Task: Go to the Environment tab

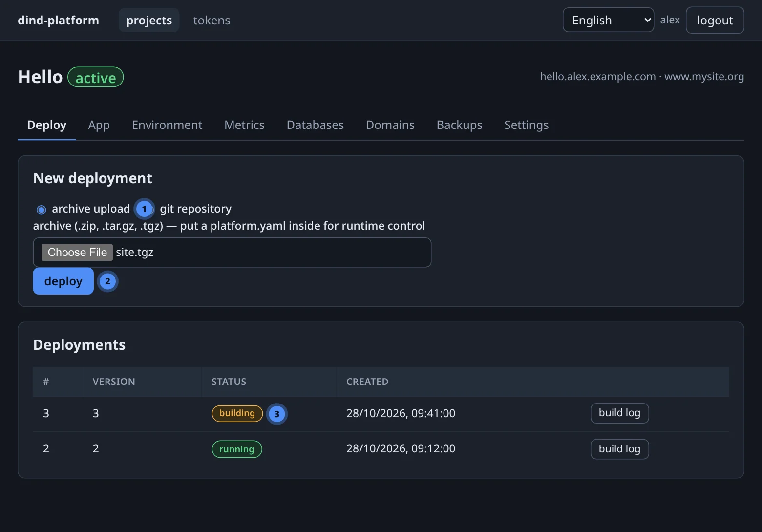Action: click(167, 125)
